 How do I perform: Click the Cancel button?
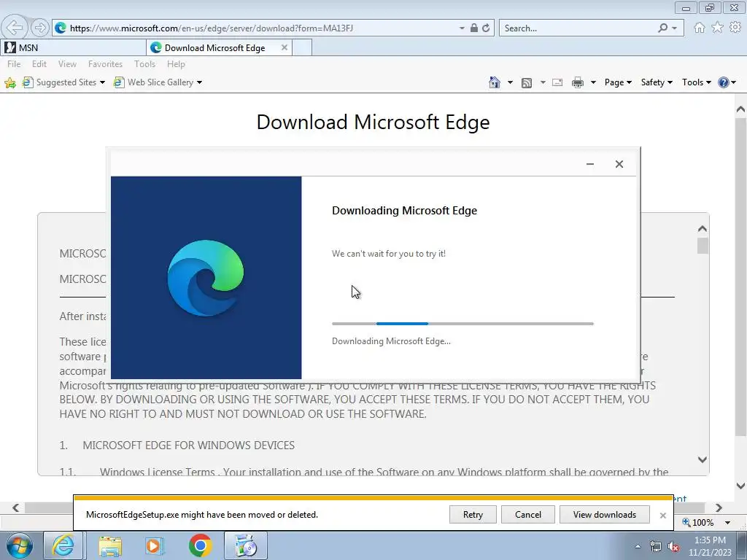pos(528,514)
